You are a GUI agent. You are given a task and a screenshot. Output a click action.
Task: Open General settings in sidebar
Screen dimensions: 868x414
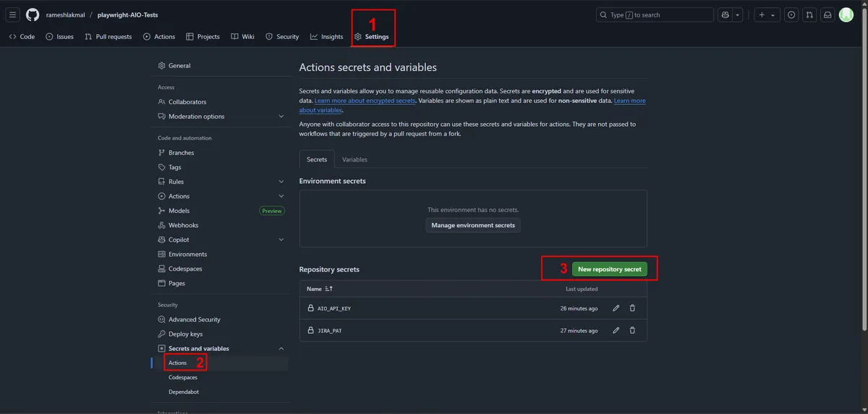(x=221, y=66)
